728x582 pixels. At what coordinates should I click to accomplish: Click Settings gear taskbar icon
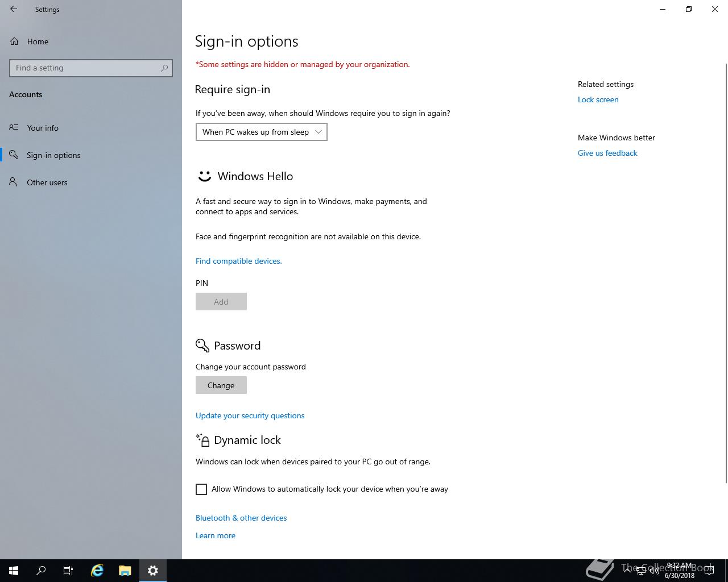click(x=152, y=571)
